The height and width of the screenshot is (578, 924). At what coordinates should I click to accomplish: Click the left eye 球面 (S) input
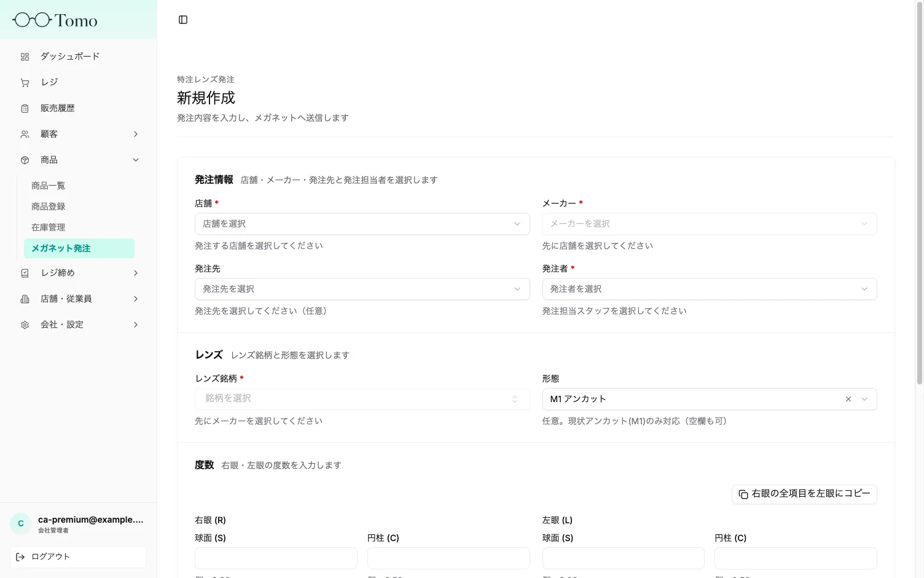(x=624, y=558)
